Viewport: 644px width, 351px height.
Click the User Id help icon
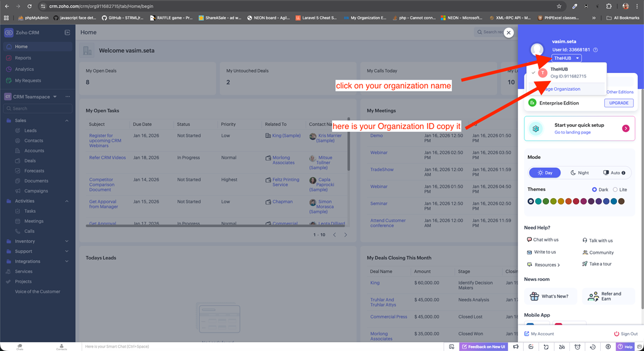coord(595,50)
